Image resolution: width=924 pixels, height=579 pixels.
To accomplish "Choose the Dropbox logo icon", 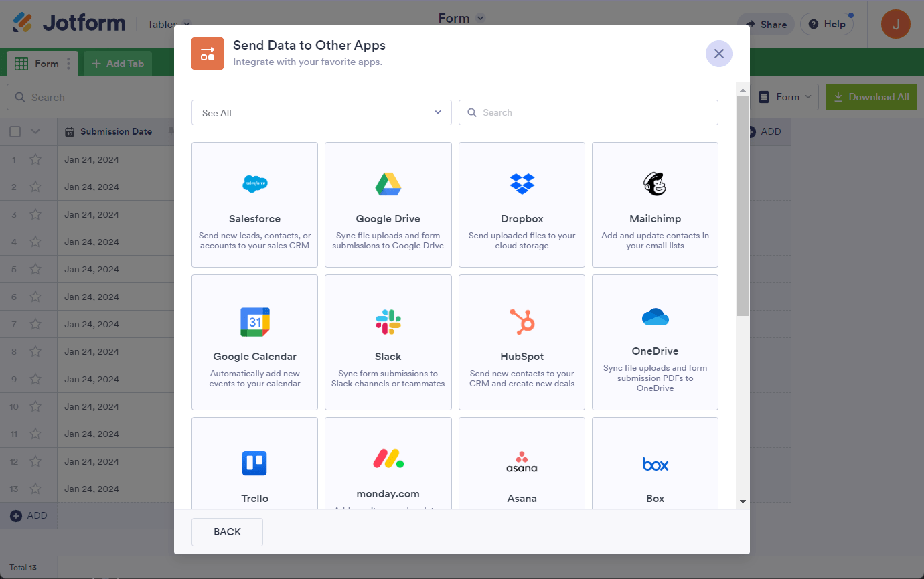I will 522,183.
